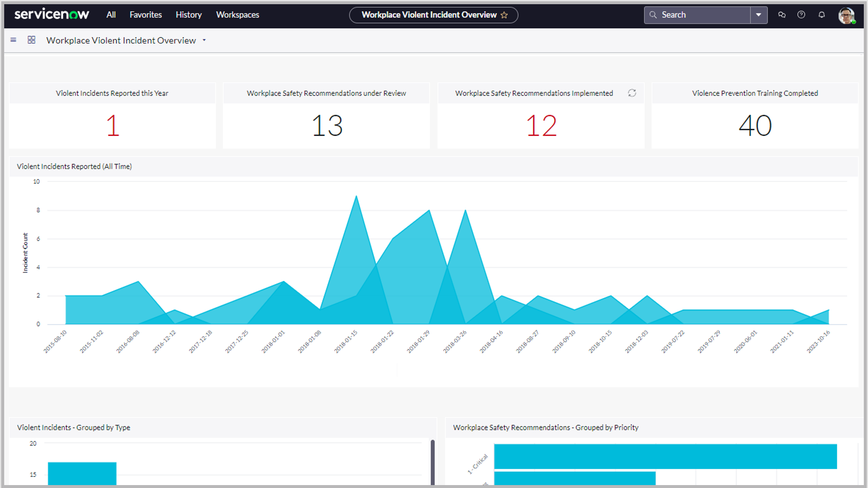Select the Workplace Violent Incident Overview dashboard title

(x=121, y=40)
